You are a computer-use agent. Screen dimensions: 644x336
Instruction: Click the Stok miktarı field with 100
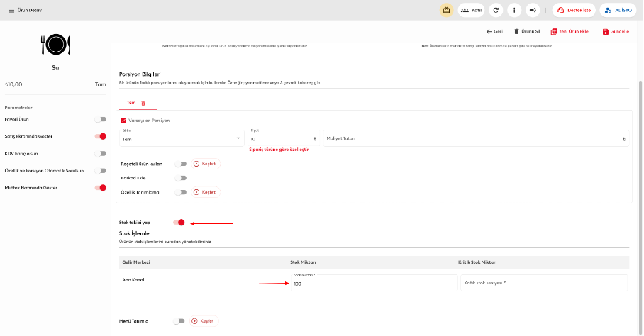coord(374,283)
